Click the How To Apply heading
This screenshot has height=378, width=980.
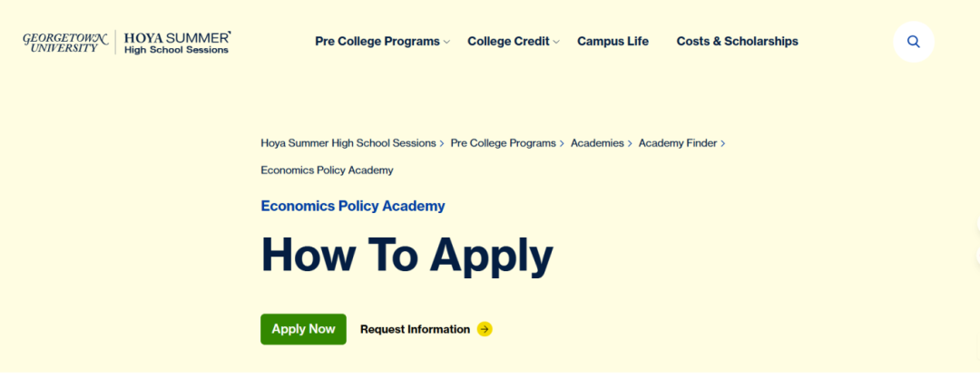pos(407,255)
